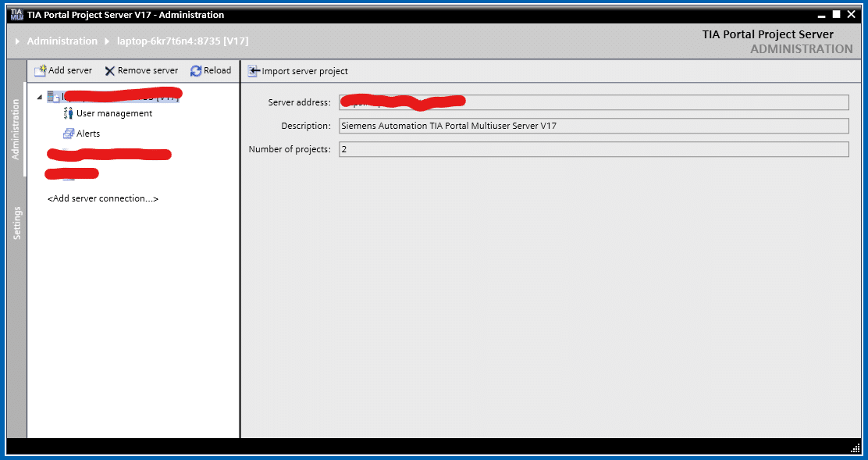
Task: Click <Add server connection...> entry
Action: click(x=103, y=198)
